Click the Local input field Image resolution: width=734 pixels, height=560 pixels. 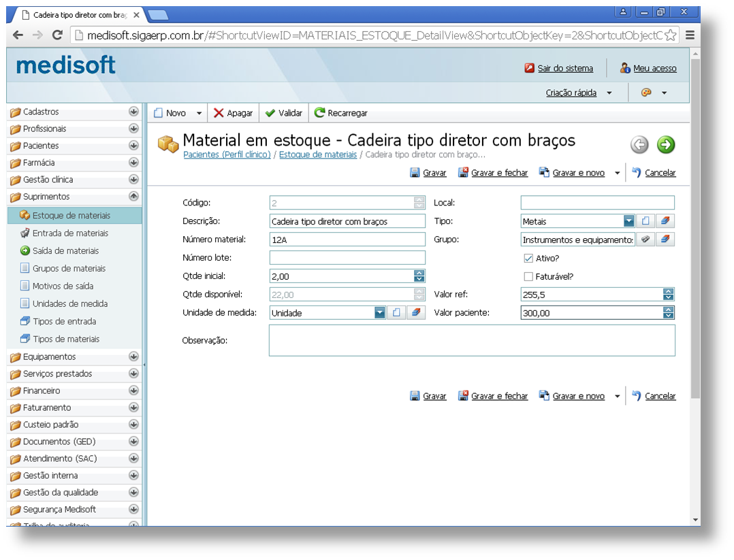pos(597,203)
